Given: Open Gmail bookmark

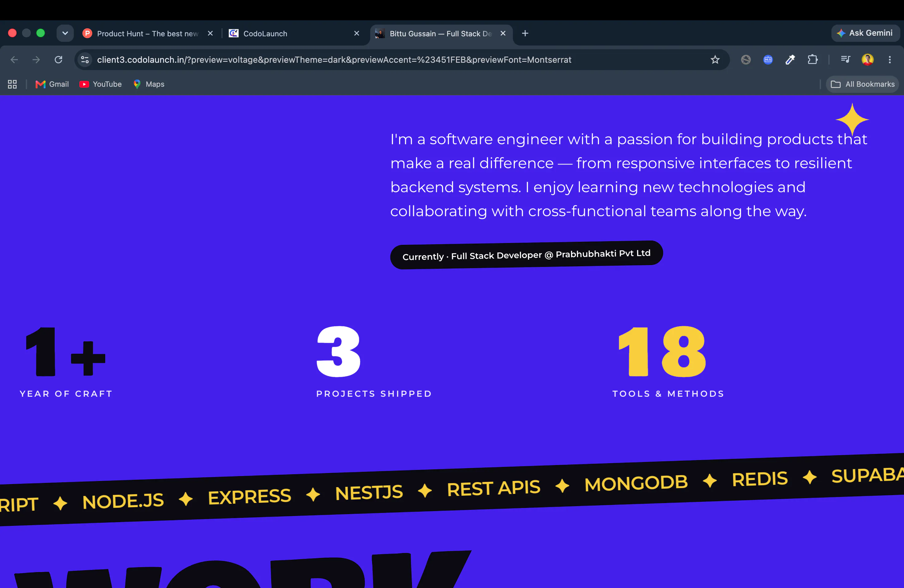Looking at the screenshot, I should [x=52, y=84].
